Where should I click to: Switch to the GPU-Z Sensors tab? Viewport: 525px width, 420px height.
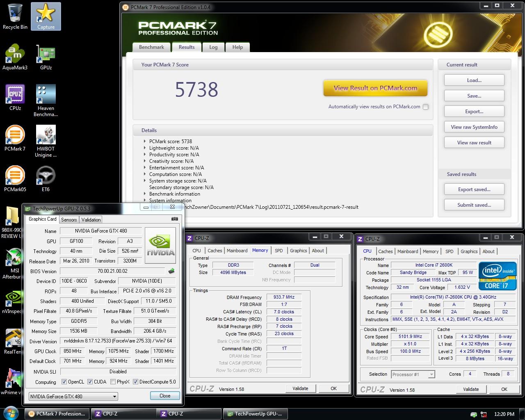(69, 220)
